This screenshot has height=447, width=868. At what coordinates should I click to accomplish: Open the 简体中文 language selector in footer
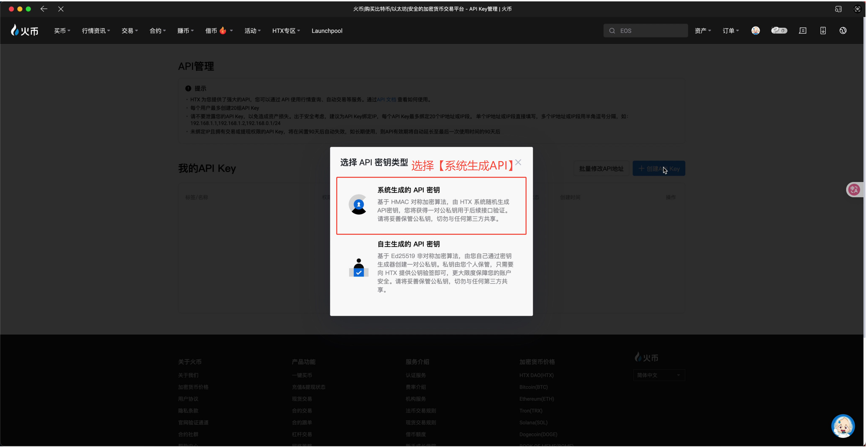tap(659, 375)
